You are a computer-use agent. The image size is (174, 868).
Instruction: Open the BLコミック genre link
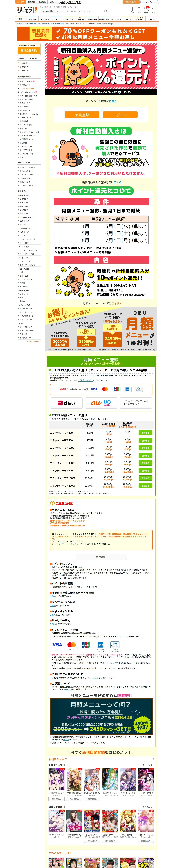click(24, 221)
